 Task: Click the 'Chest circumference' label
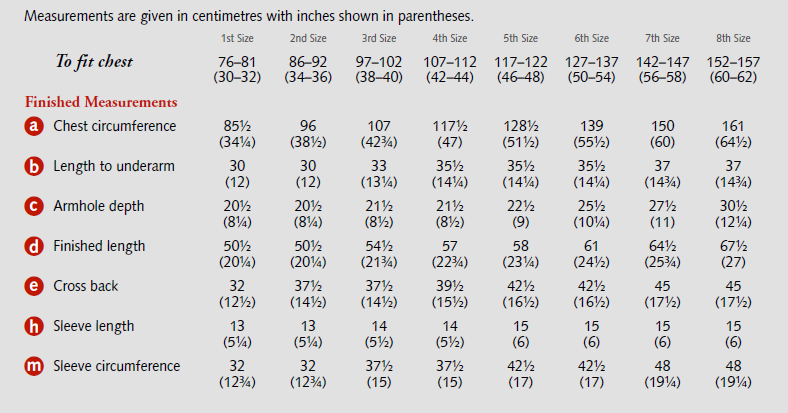(x=114, y=127)
